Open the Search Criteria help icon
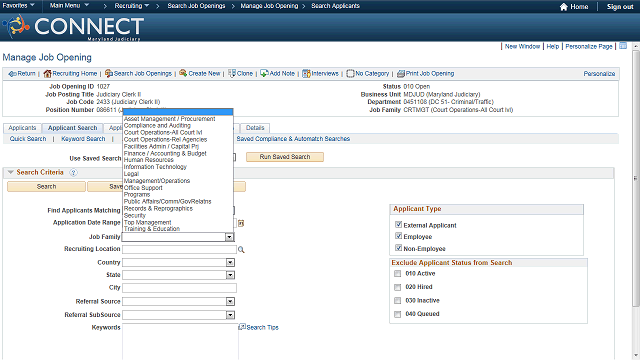Viewport: 640px width, 360px height. point(73,173)
